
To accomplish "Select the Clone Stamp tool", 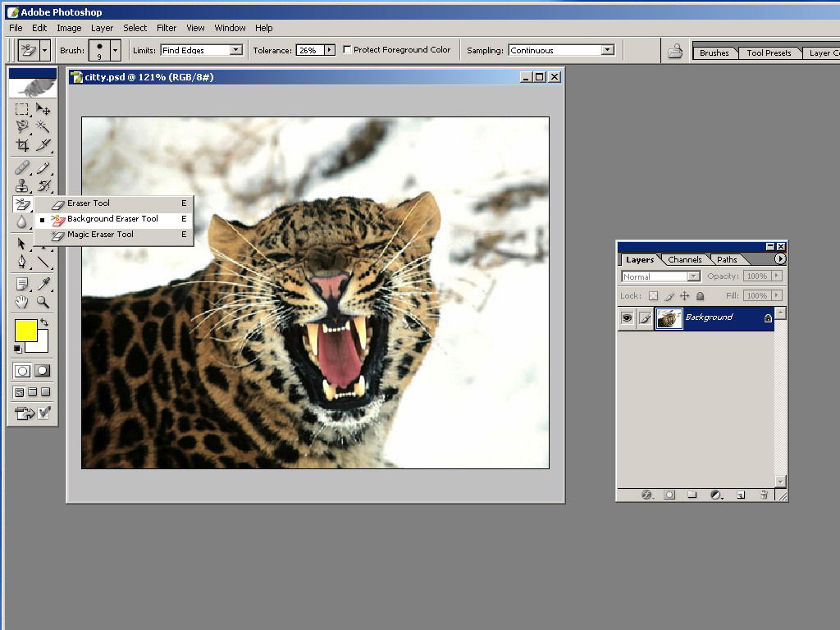I will coord(22,186).
